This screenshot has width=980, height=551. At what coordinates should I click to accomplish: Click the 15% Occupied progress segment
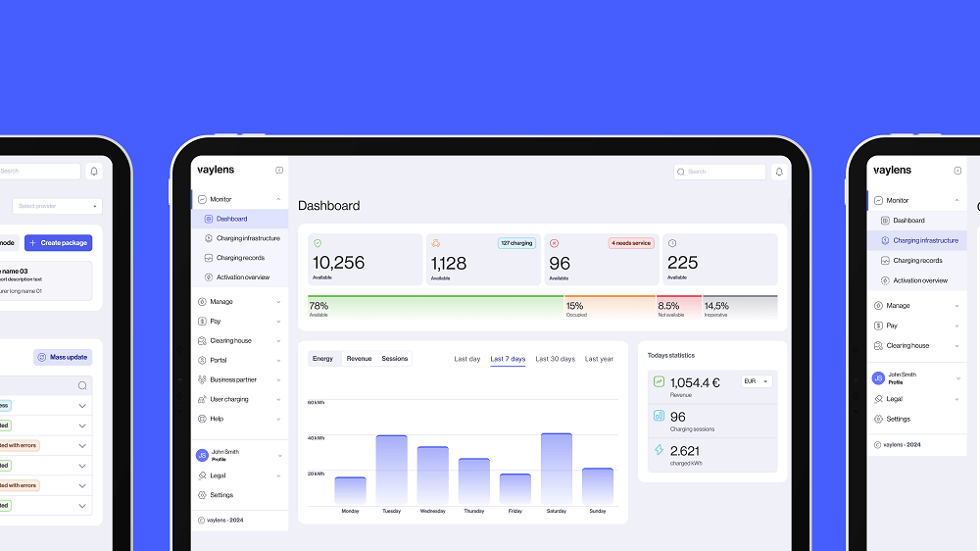tap(610, 308)
